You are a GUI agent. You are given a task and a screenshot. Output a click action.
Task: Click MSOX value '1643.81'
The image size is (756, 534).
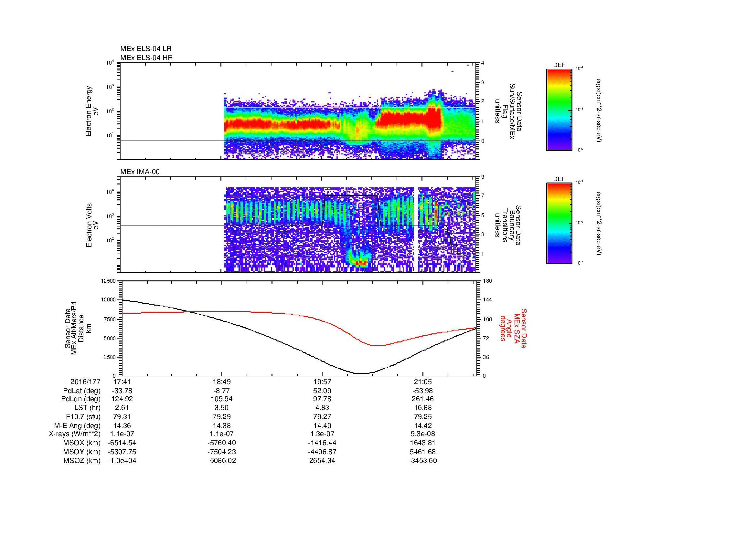(423, 443)
